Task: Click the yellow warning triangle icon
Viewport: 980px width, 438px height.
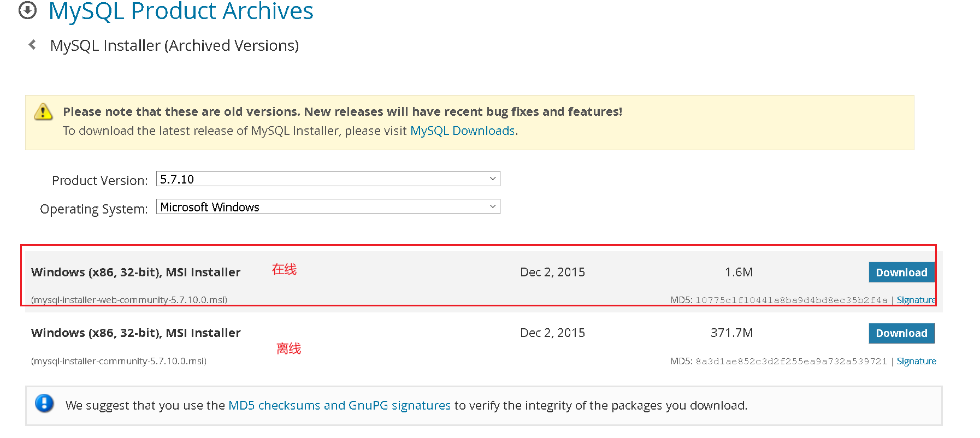Action: coord(43,112)
